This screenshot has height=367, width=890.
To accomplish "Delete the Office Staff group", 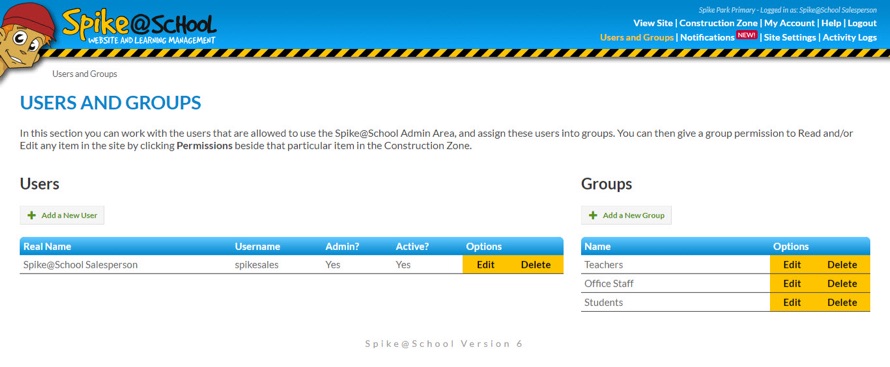I will pyautogui.click(x=842, y=284).
